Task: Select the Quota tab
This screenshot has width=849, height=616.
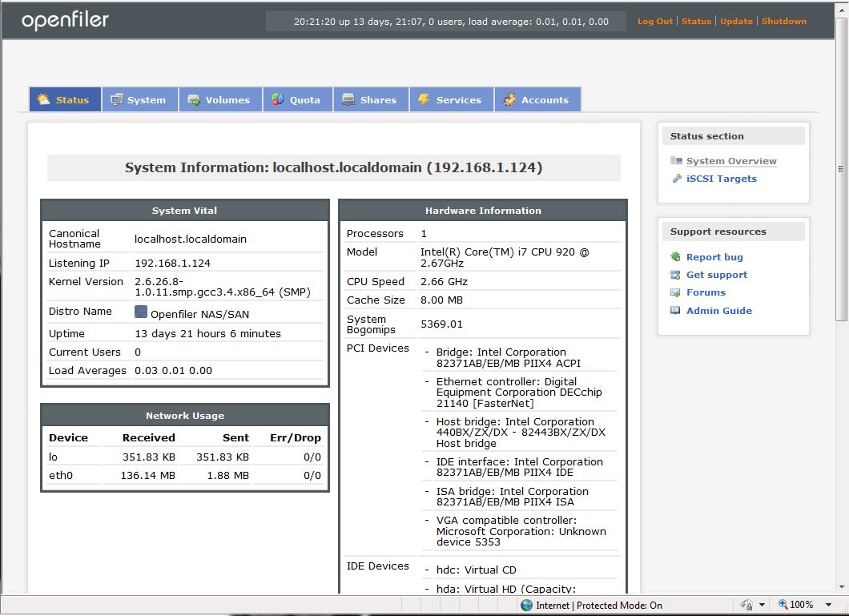Action: [296, 100]
